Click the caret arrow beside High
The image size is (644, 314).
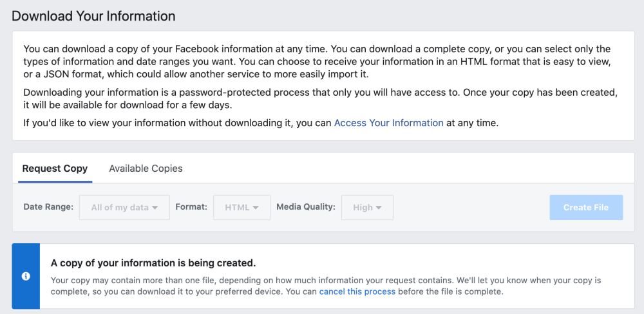[x=378, y=208]
